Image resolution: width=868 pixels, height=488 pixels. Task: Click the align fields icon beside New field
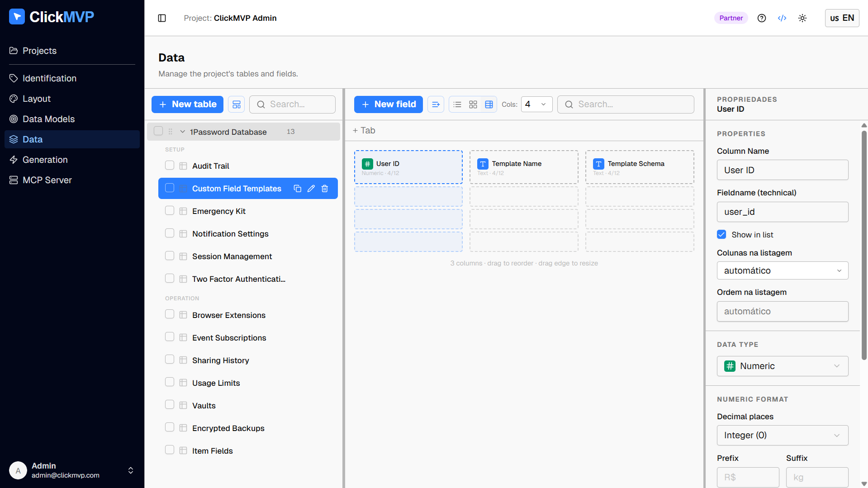pyautogui.click(x=436, y=104)
